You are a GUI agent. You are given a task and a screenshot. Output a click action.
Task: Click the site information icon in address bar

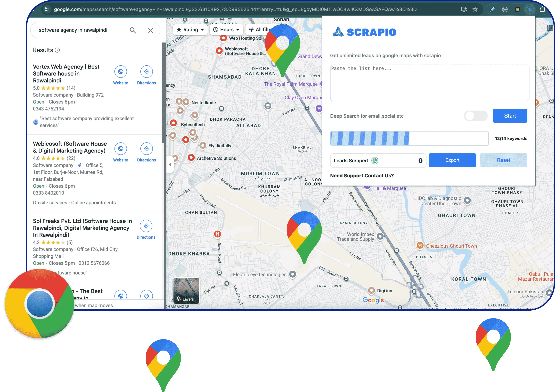[x=47, y=9]
